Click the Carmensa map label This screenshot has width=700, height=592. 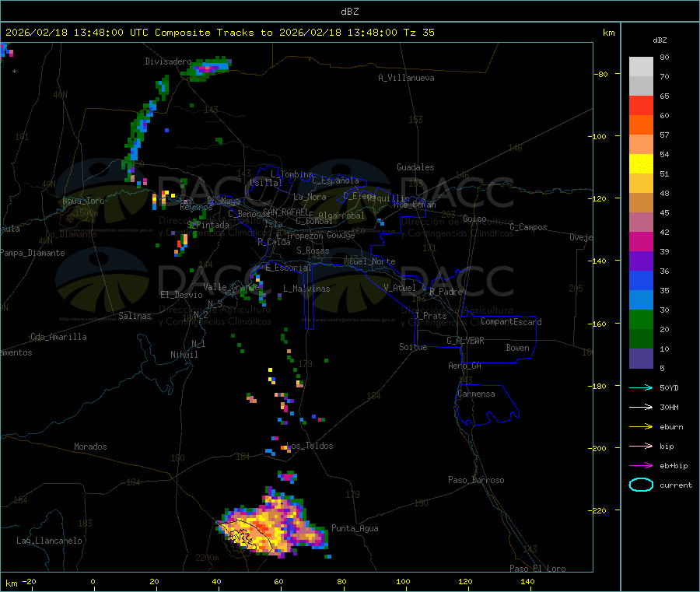[x=476, y=394]
